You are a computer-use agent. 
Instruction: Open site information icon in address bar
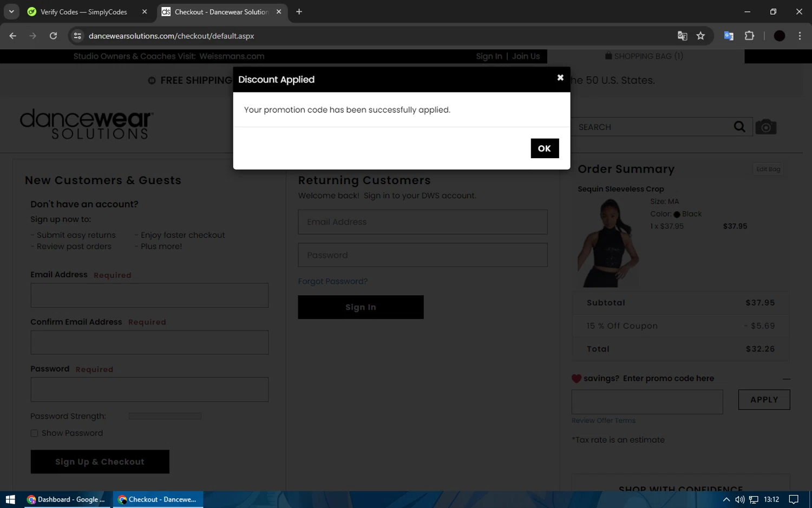coord(77,36)
